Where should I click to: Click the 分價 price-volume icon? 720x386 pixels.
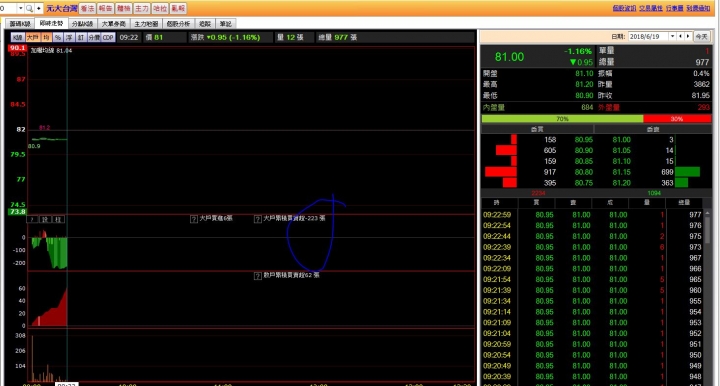[94, 38]
